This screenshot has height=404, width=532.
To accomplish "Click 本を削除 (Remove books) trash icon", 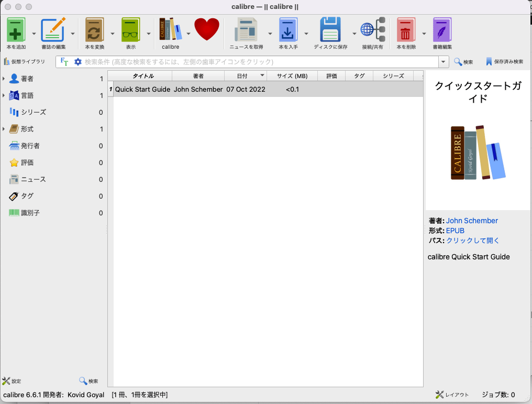I will coord(406,30).
